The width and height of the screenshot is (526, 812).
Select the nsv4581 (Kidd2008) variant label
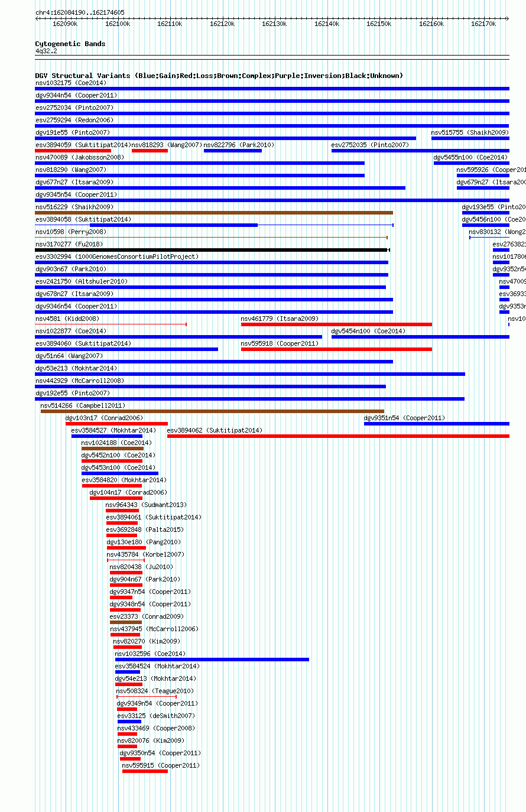[x=67, y=319]
